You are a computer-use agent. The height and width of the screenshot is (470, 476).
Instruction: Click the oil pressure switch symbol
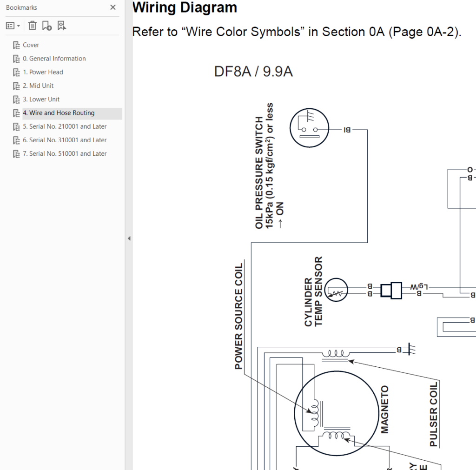pos(309,128)
